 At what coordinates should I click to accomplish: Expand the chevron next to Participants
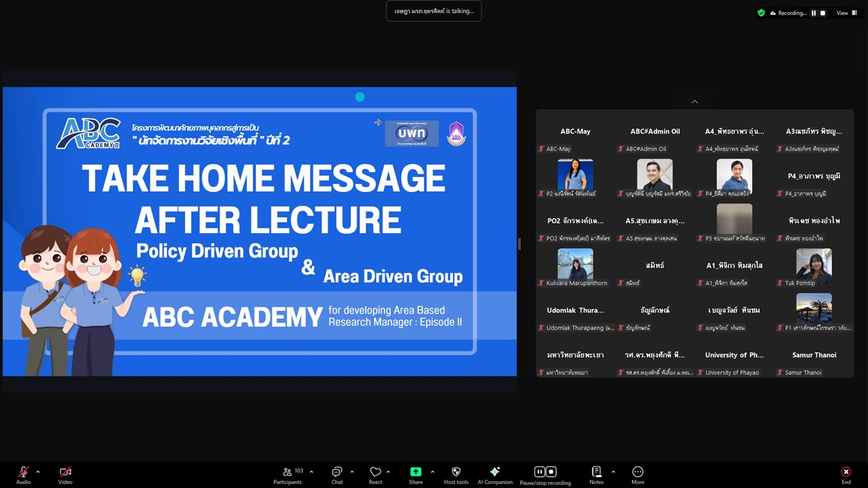point(311,472)
